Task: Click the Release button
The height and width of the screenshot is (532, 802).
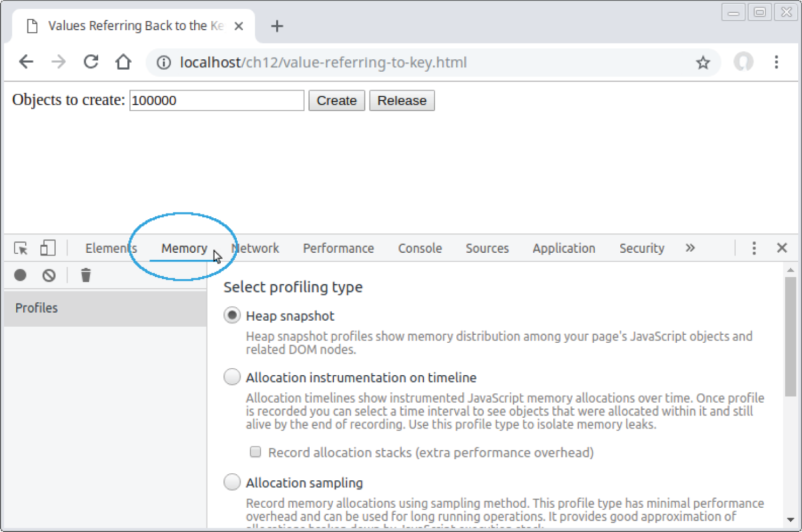Action: pyautogui.click(x=401, y=100)
